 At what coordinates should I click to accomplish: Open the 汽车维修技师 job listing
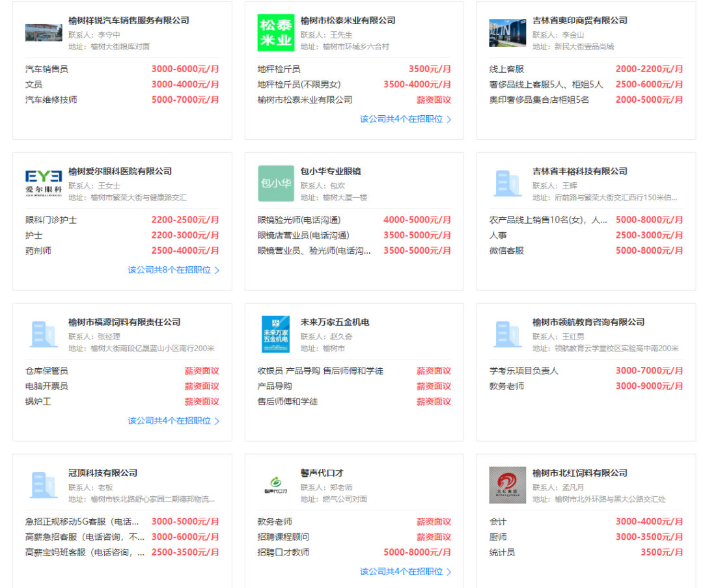pos(51,100)
